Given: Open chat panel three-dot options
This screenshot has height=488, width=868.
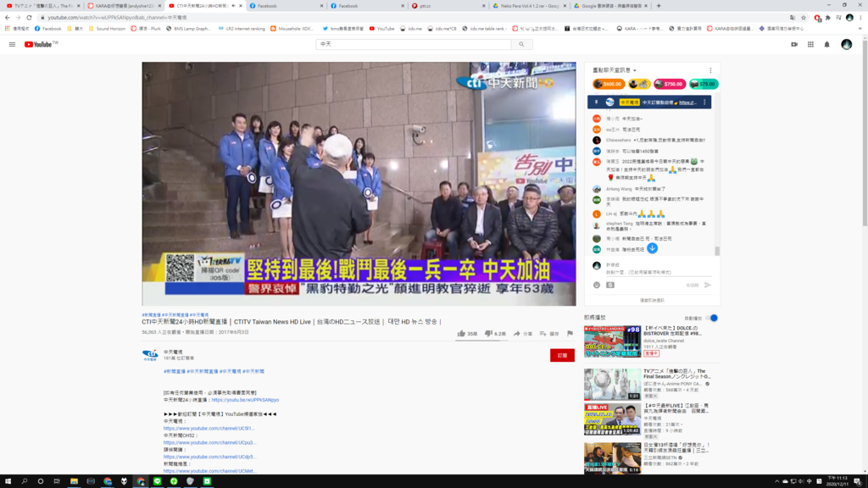Looking at the screenshot, I should point(710,70).
